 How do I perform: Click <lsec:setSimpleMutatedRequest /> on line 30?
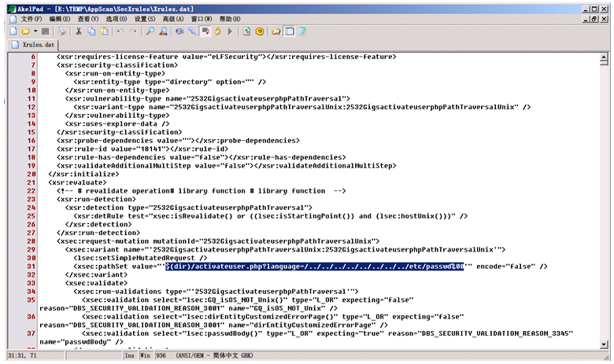point(140,258)
